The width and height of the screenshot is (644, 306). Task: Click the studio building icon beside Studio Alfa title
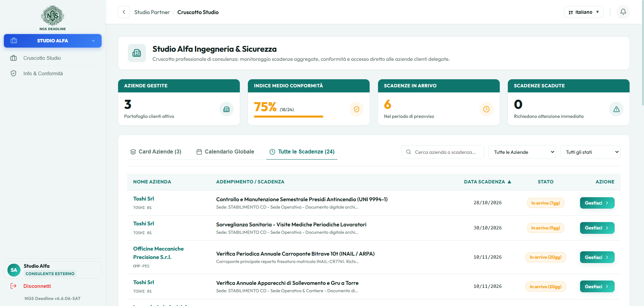137,53
